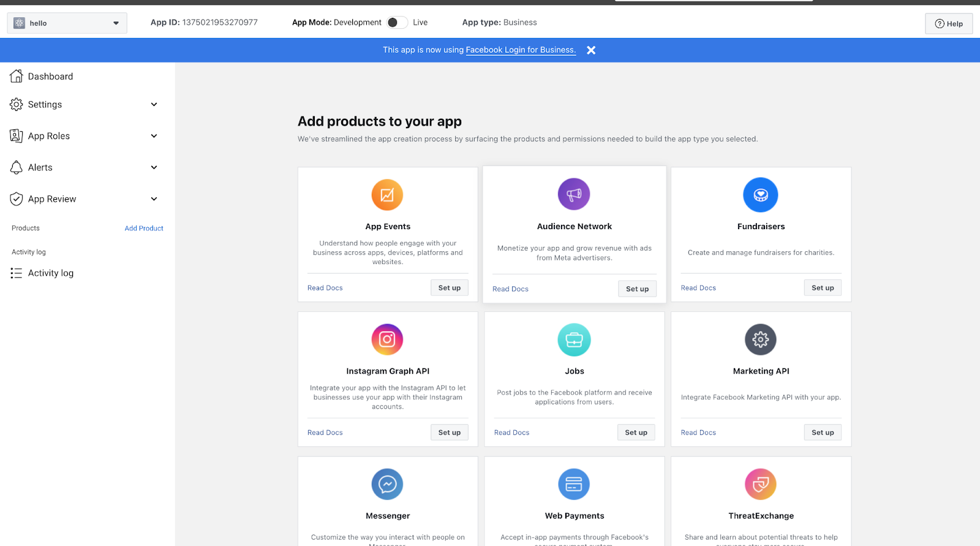
Task: Follow the Facebook Login for Business link
Action: pos(521,50)
